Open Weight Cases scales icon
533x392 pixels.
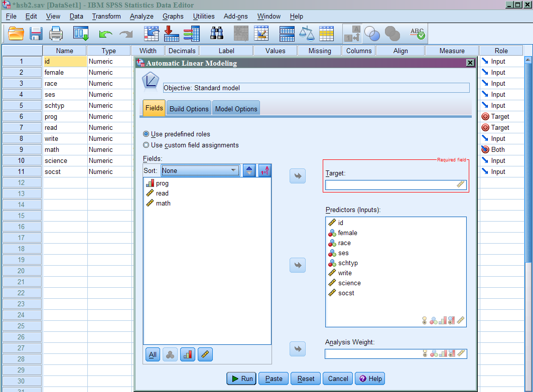click(x=307, y=34)
